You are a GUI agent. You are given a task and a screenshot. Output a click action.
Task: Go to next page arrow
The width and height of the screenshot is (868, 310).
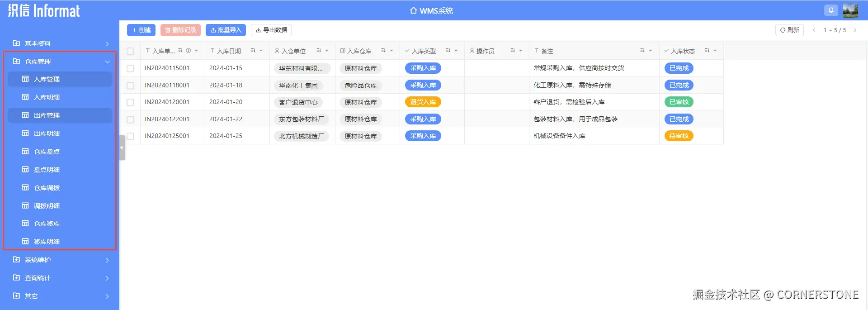click(x=854, y=30)
